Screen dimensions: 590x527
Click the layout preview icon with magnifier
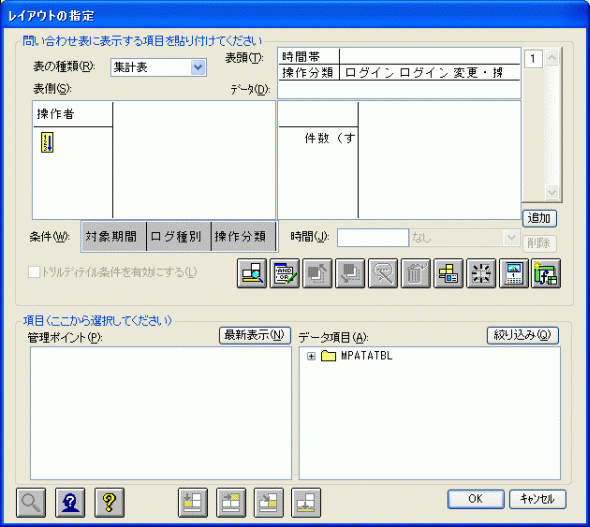[x=252, y=273]
